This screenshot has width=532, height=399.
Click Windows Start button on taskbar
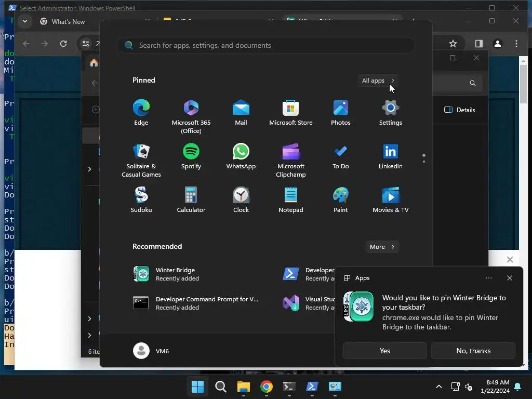[197, 387]
